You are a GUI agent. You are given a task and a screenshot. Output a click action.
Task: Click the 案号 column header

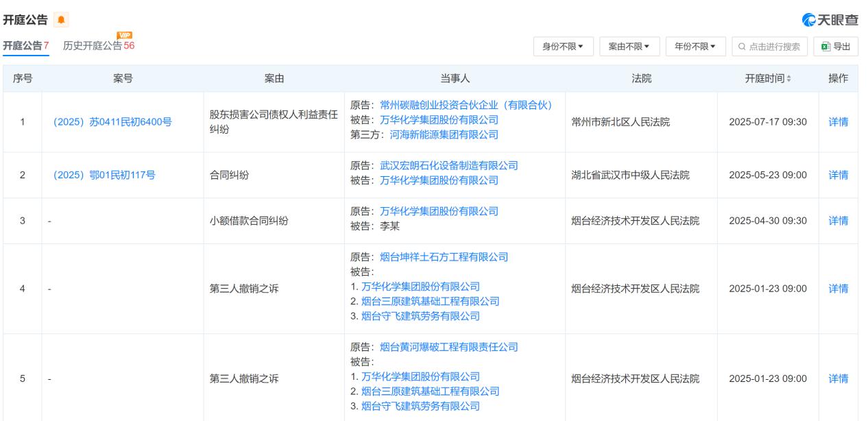[123, 79]
